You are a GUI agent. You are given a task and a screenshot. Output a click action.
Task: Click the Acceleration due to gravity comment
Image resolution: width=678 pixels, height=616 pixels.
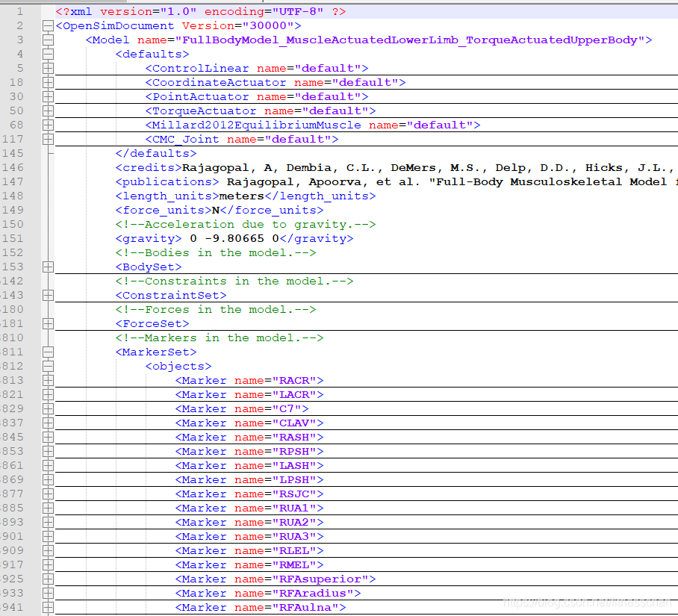[246, 225]
